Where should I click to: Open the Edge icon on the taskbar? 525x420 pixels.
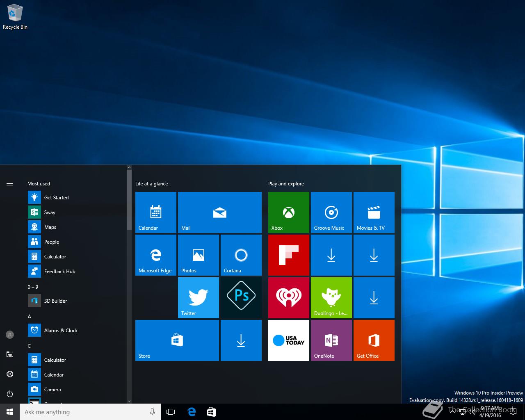click(191, 412)
